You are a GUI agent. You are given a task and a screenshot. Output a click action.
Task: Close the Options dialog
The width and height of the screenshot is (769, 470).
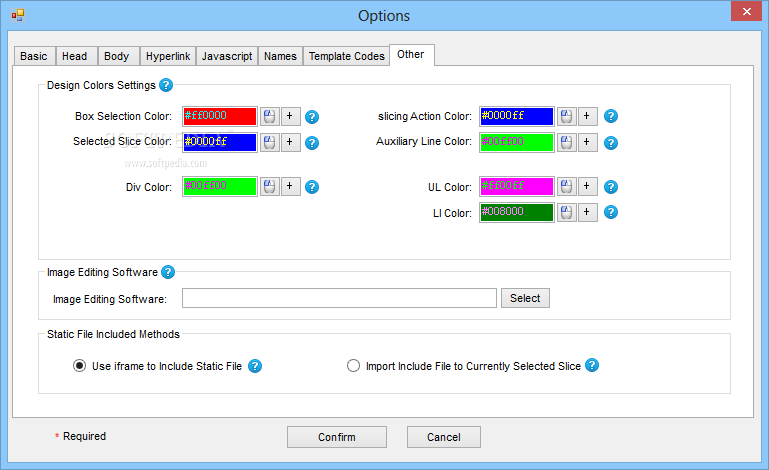pos(746,11)
